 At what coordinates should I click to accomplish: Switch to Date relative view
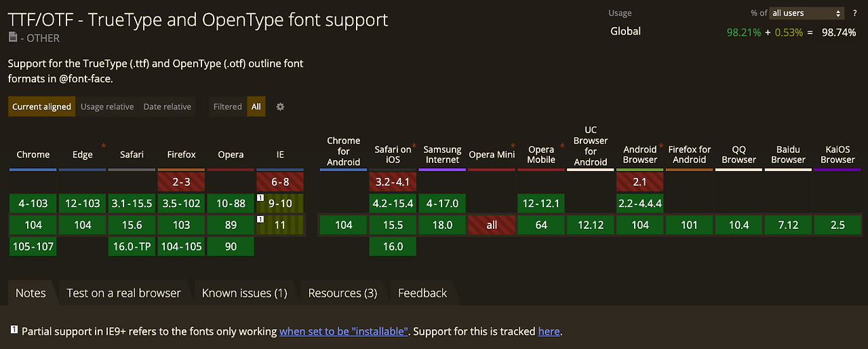pyautogui.click(x=167, y=107)
